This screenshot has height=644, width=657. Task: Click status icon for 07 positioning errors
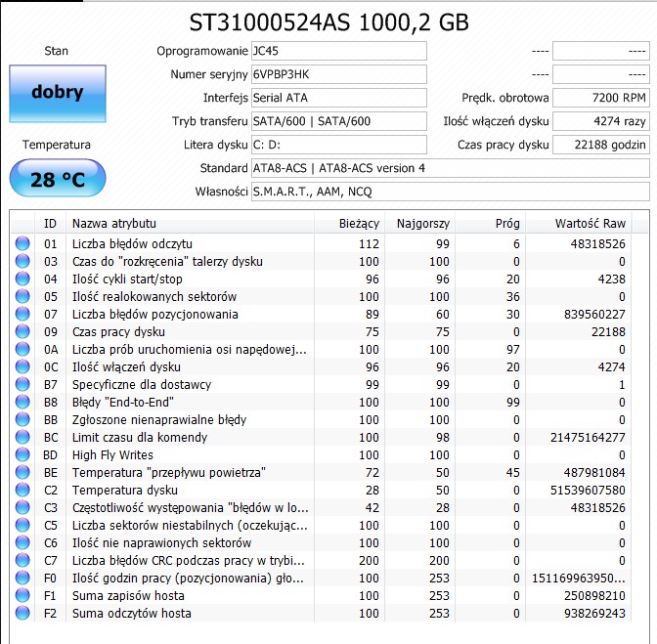point(22,314)
